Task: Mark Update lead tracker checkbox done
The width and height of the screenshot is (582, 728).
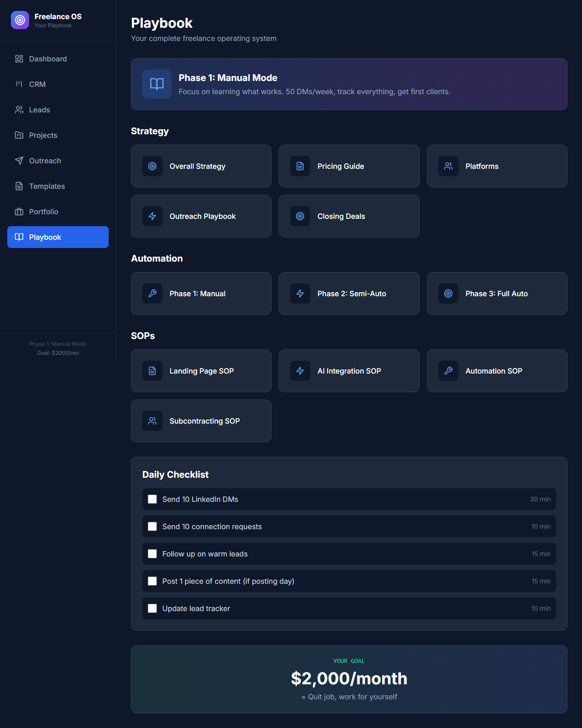Action: (152, 608)
